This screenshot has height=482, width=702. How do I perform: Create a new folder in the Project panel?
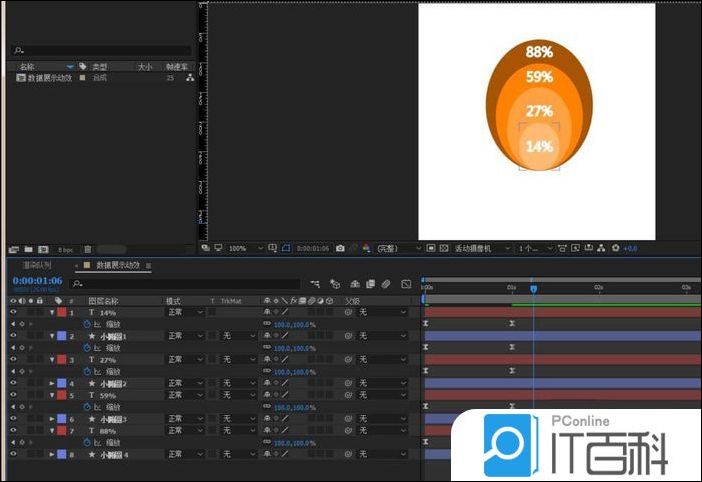(29, 249)
